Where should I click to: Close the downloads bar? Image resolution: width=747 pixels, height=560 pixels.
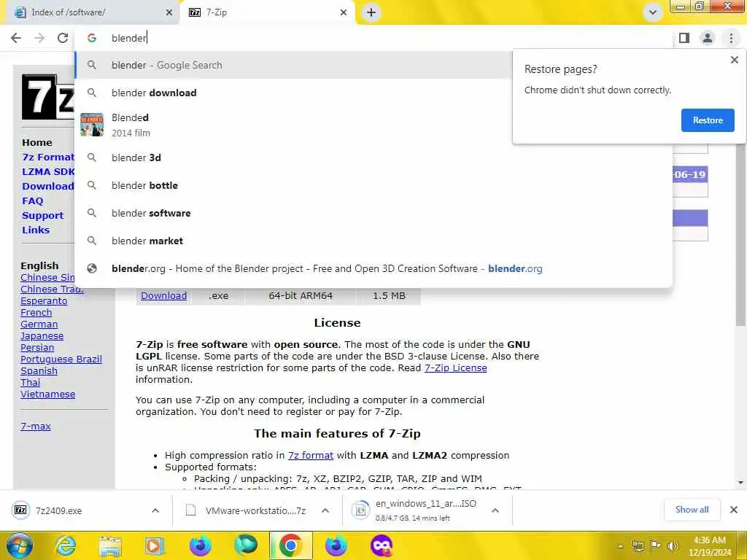(734, 510)
